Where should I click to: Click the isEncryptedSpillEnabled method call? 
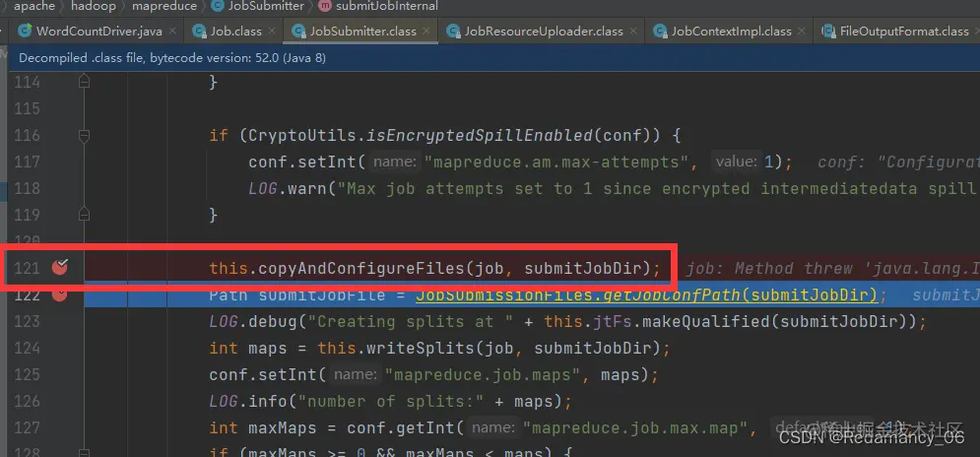[x=480, y=135]
